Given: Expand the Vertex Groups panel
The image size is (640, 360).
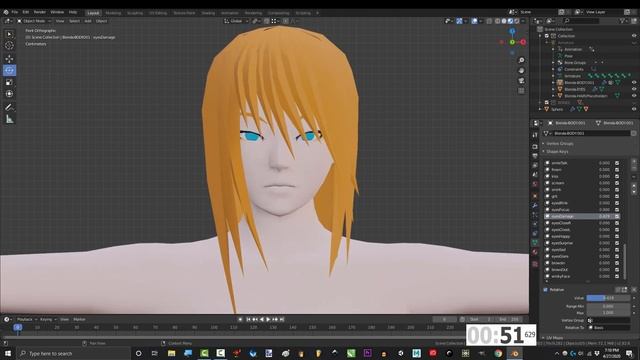Looking at the screenshot, I should click(x=560, y=144).
